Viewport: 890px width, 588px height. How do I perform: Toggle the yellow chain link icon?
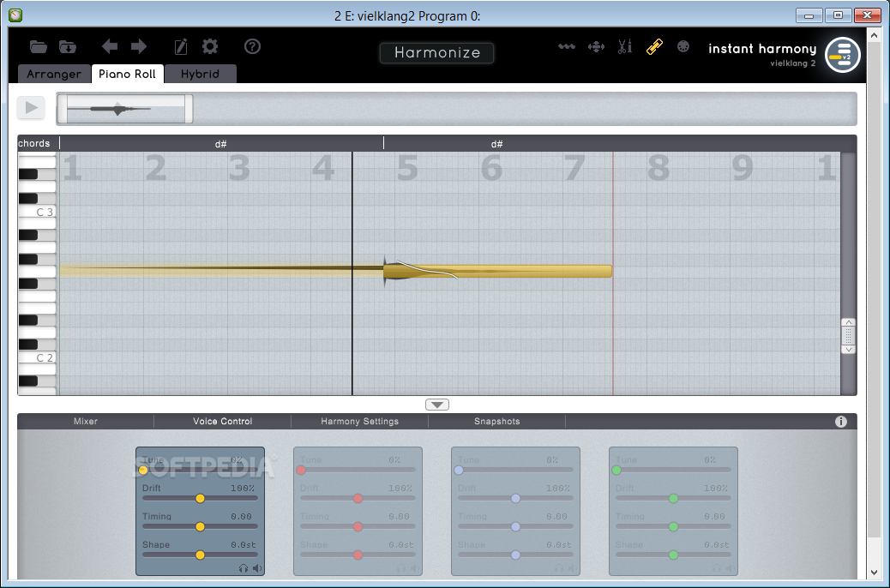(x=654, y=46)
